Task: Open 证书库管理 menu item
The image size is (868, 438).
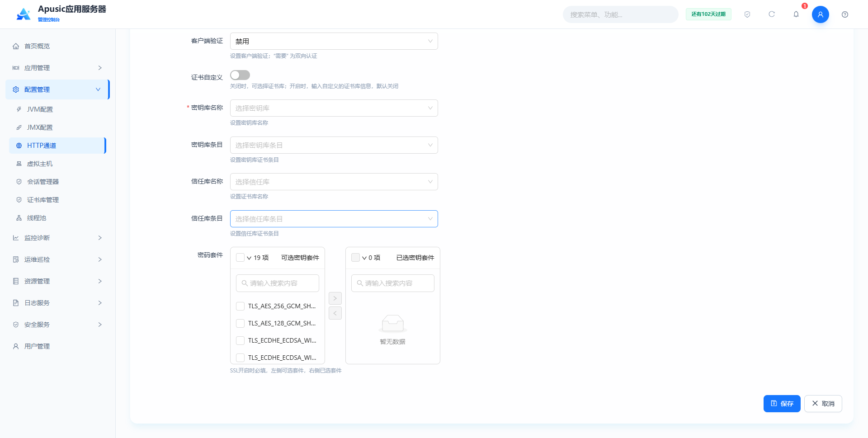Action: coord(57,200)
